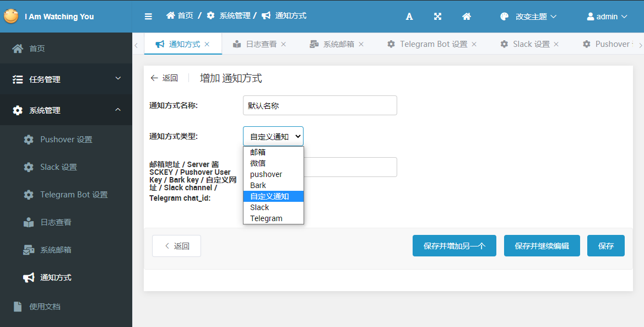Screen dimensions: 644x327
Task: Click the 通知方式 megaphone icon in sidebar
Action: [x=29, y=277]
